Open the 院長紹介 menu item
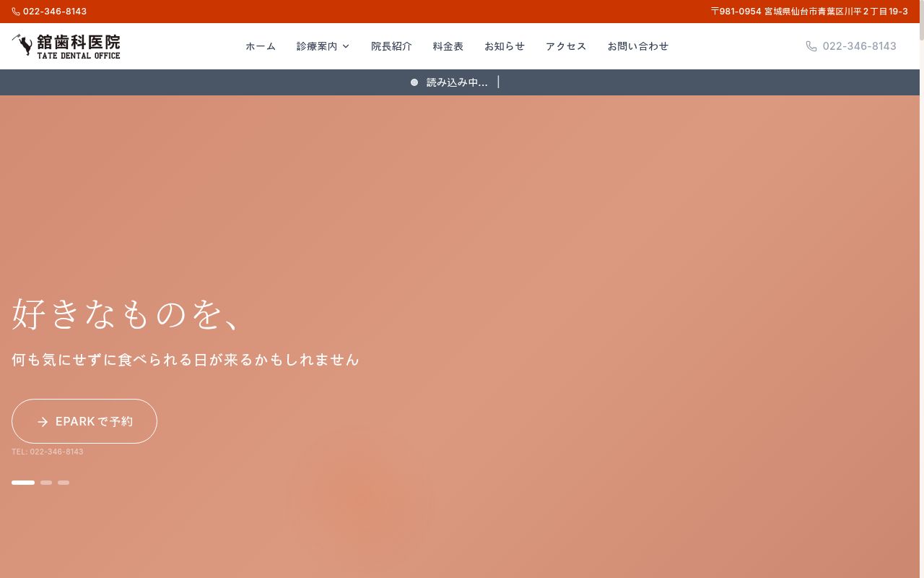Viewport: 924px width, 578px height. click(391, 46)
